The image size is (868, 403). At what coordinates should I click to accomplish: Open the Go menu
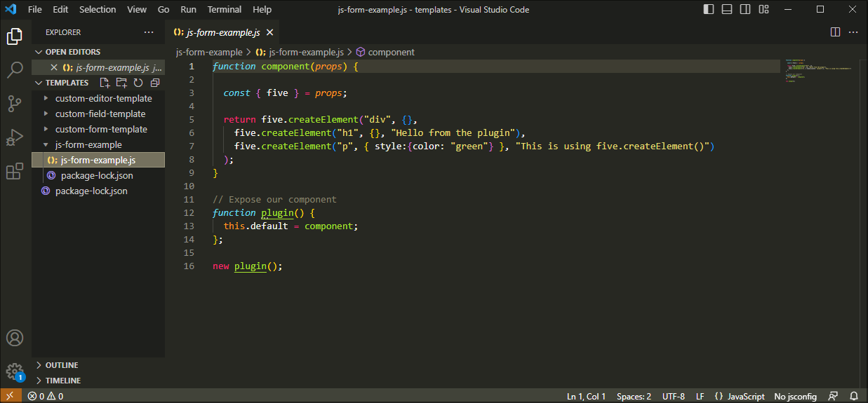(163, 10)
